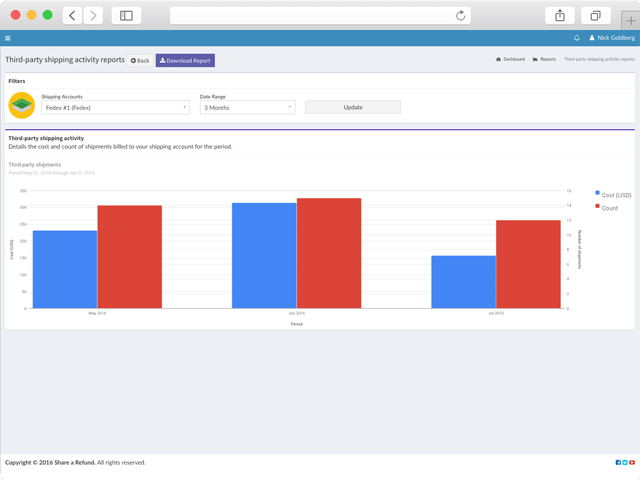Toggle the Cost (USD) legend swatch
Viewport: 640px width, 480px height.
pos(597,193)
